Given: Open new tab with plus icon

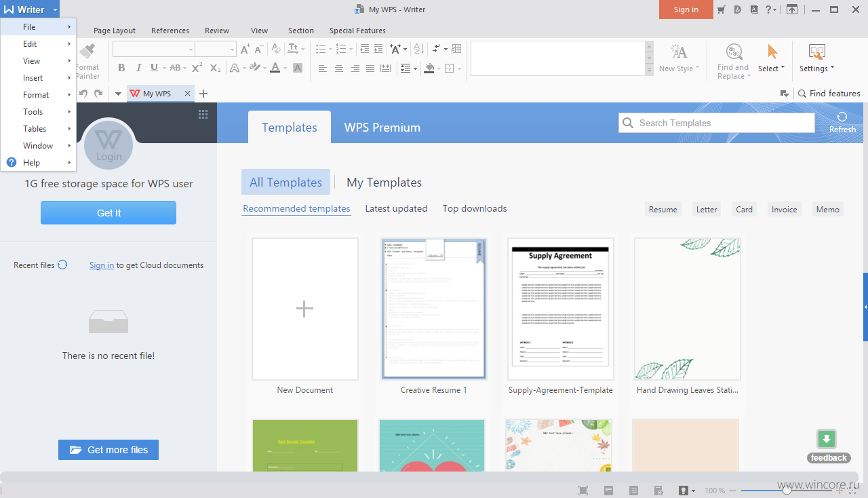Looking at the screenshot, I should 203,94.
